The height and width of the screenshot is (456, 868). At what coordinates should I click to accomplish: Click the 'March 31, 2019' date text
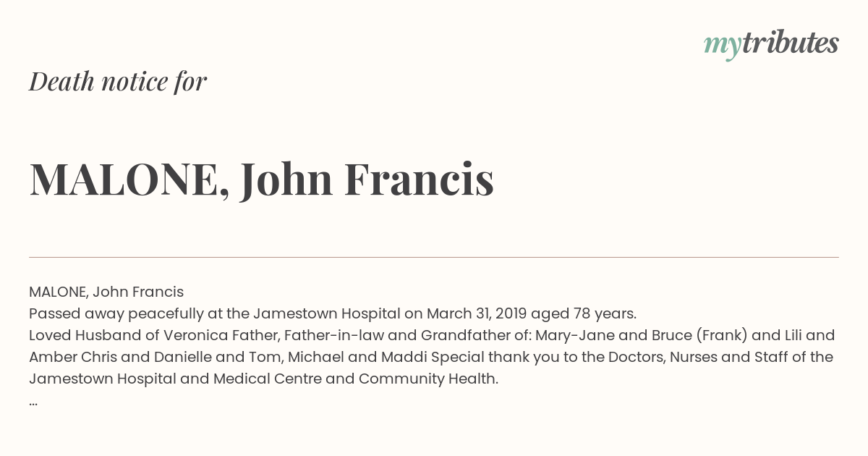coord(477,313)
